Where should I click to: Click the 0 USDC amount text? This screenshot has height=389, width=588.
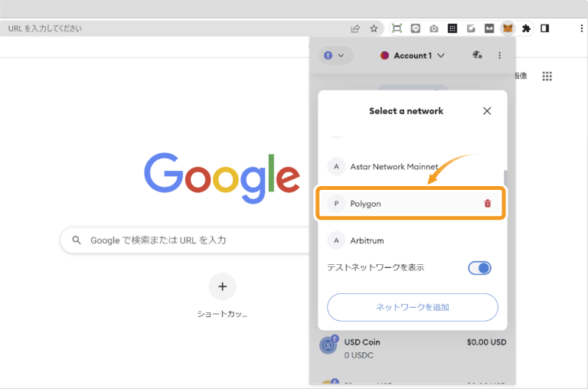tap(359, 355)
